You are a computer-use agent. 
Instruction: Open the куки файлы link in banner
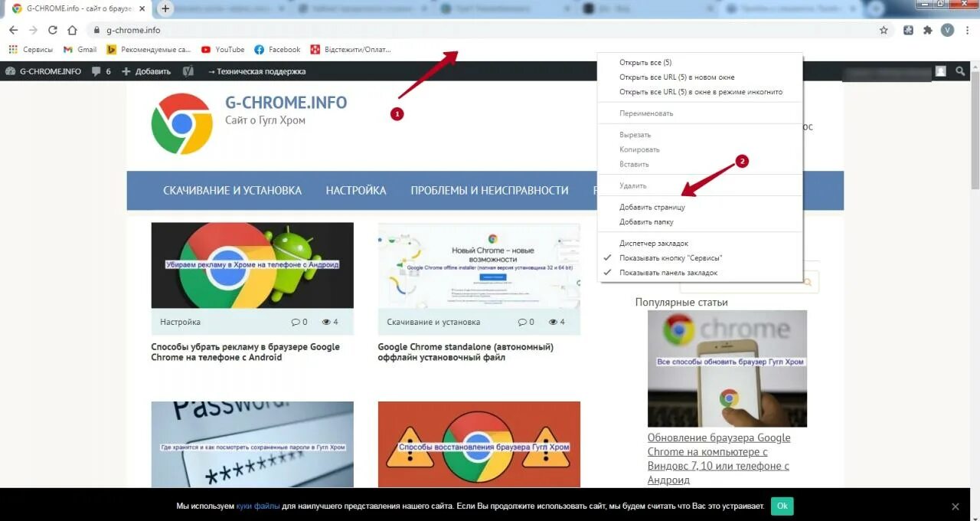[258, 506]
